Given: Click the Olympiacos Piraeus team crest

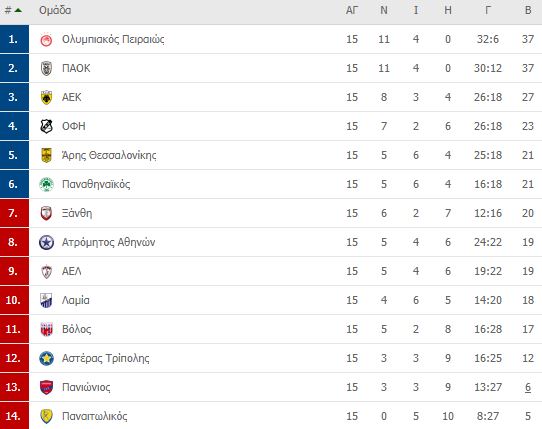Looking at the screenshot, I should tap(46, 40).
